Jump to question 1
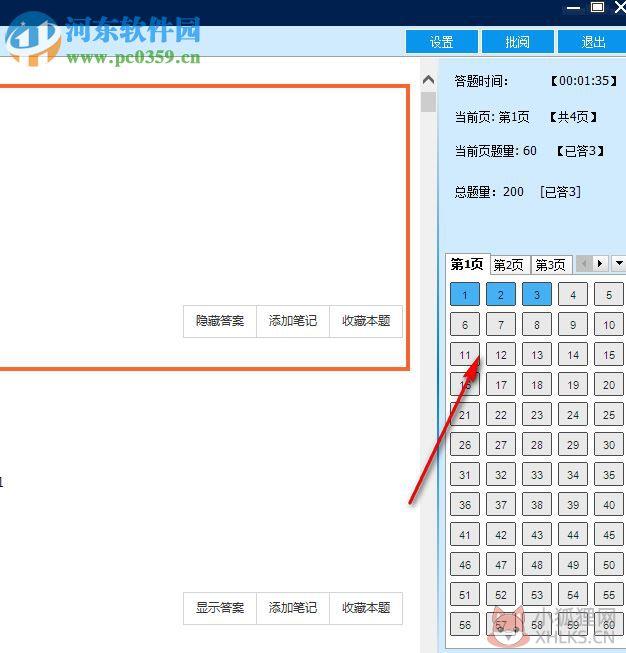Image resolution: width=626 pixels, height=653 pixels. click(465, 295)
